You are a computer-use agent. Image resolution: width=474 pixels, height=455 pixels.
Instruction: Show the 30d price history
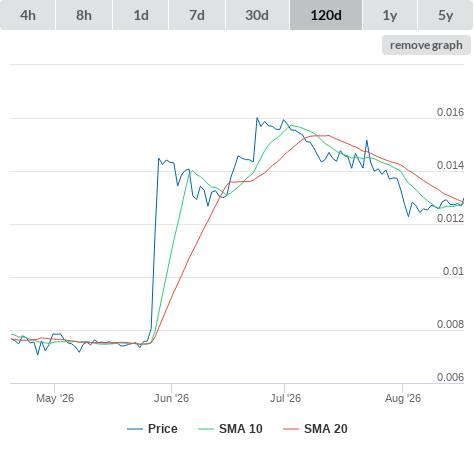(257, 15)
